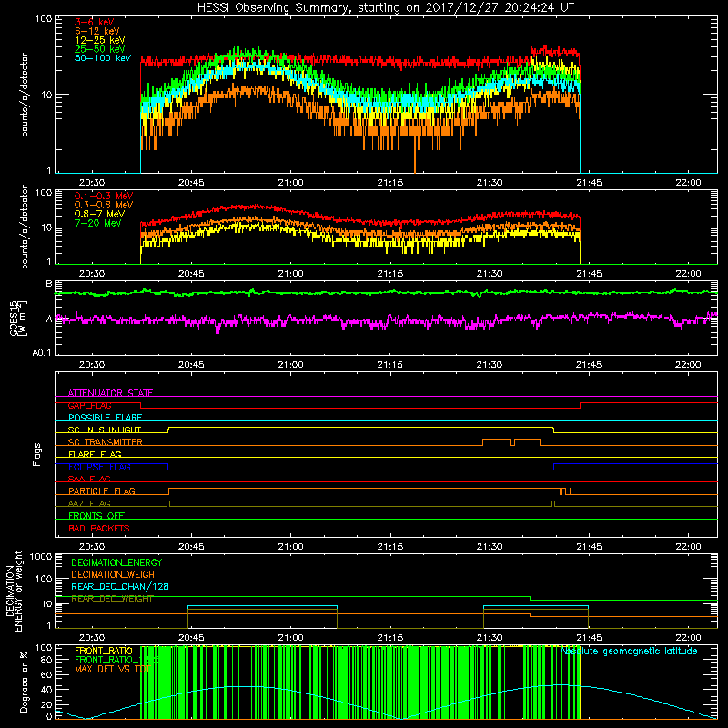Select the 25-50 keV legend label
Screen dimensions: 728x728
tap(99, 49)
